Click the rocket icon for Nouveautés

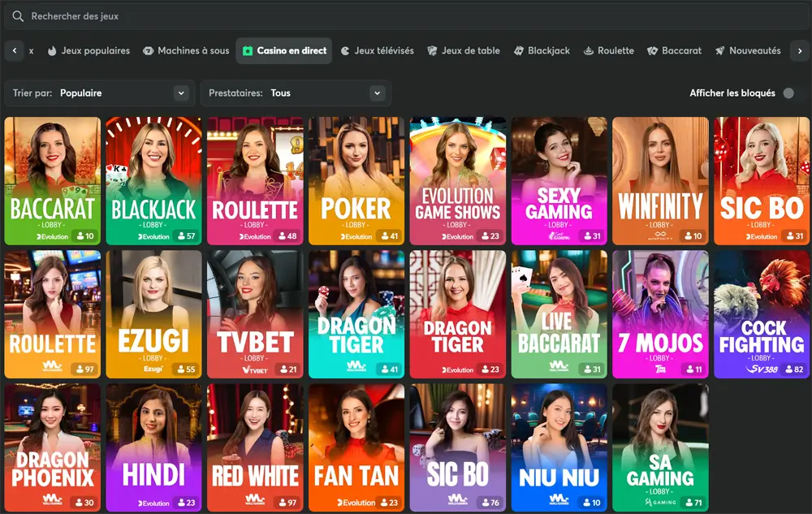720,50
